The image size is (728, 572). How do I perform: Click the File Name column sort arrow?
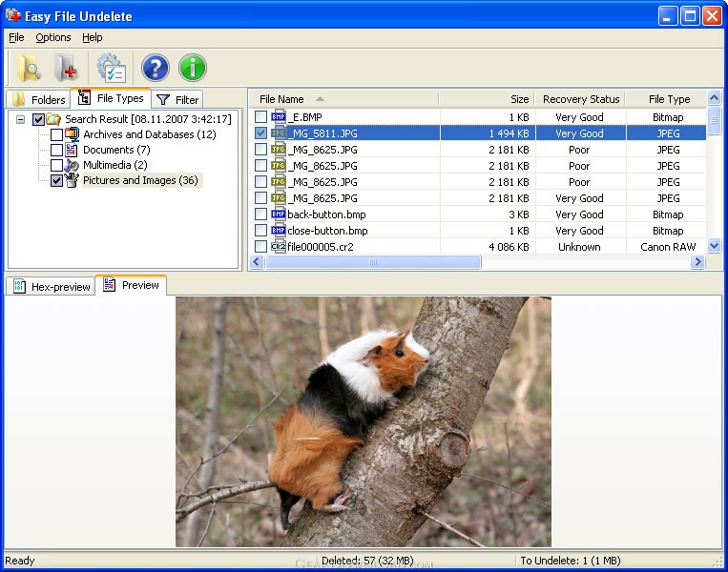pyautogui.click(x=320, y=99)
